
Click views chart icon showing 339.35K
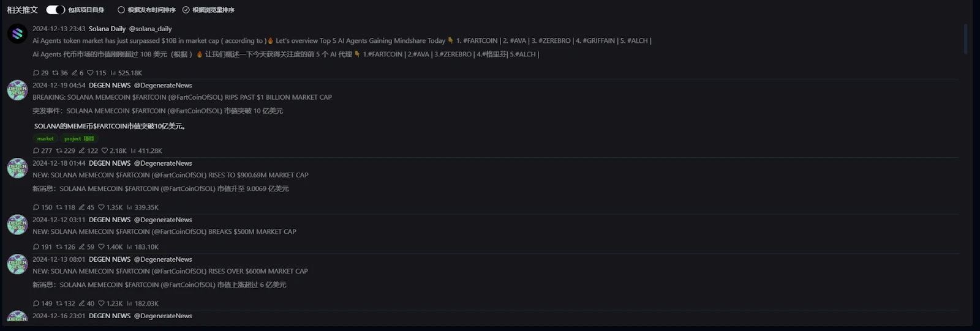pyautogui.click(x=129, y=207)
